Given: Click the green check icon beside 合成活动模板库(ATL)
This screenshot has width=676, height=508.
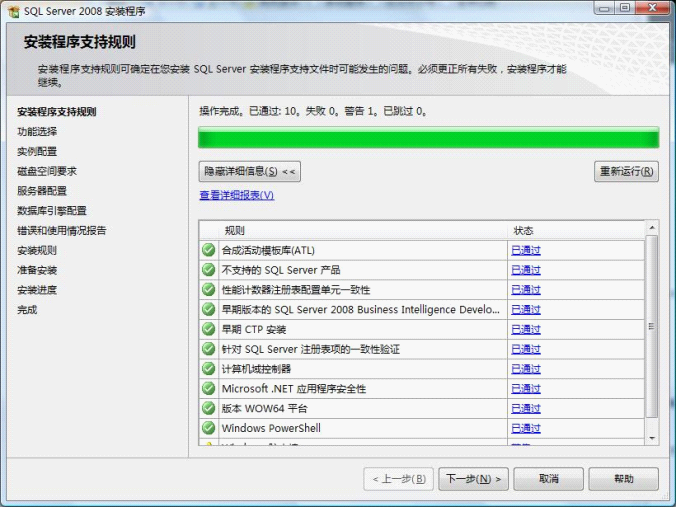Looking at the screenshot, I should click(x=208, y=250).
